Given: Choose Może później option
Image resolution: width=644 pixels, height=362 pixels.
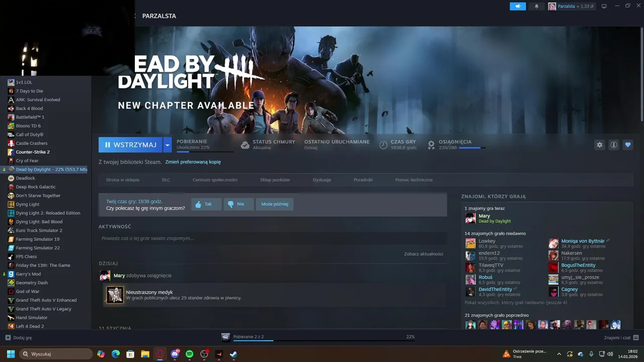Looking at the screenshot, I should pyautogui.click(x=275, y=204).
